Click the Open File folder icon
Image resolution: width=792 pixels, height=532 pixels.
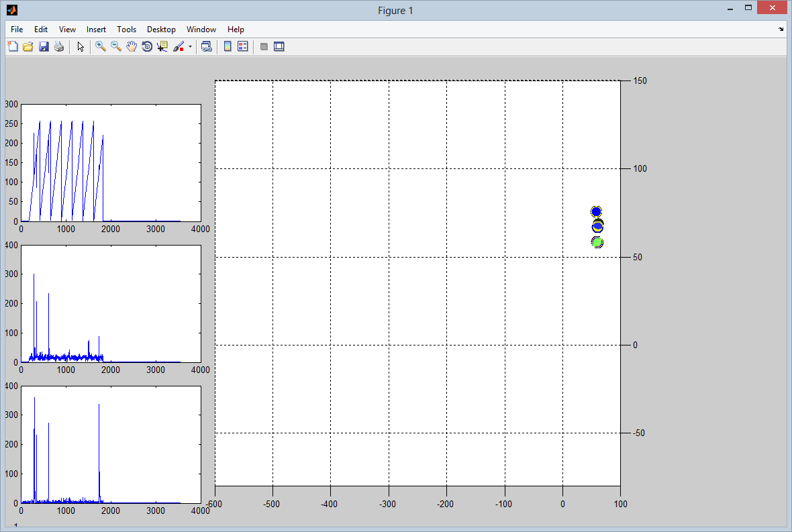click(28, 46)
